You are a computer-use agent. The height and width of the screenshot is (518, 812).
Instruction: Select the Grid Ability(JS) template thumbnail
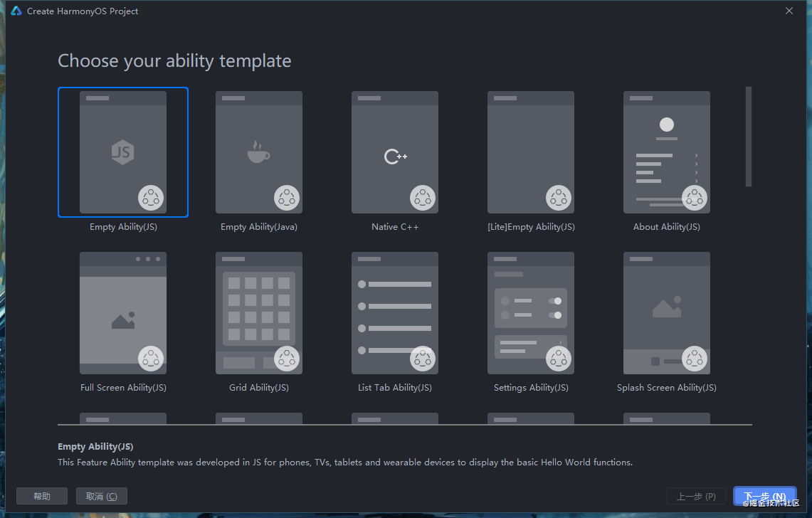coord(259,313)
